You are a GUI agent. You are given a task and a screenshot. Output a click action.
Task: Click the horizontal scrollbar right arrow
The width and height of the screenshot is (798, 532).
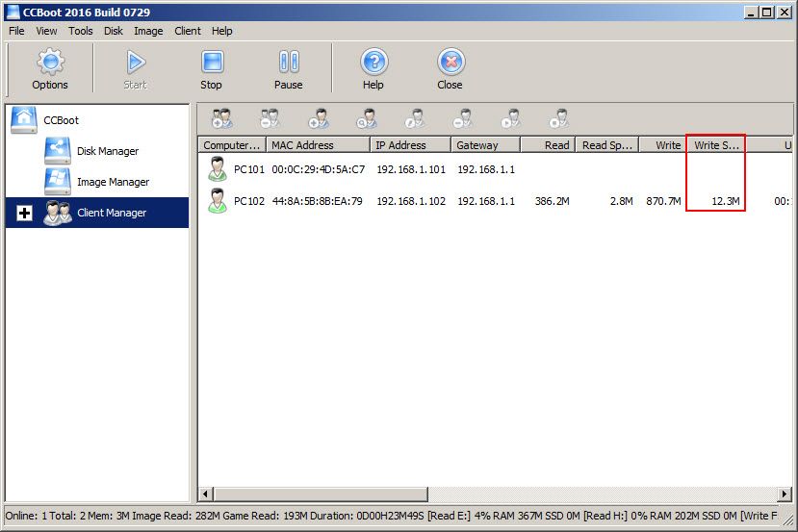(785, 494)
